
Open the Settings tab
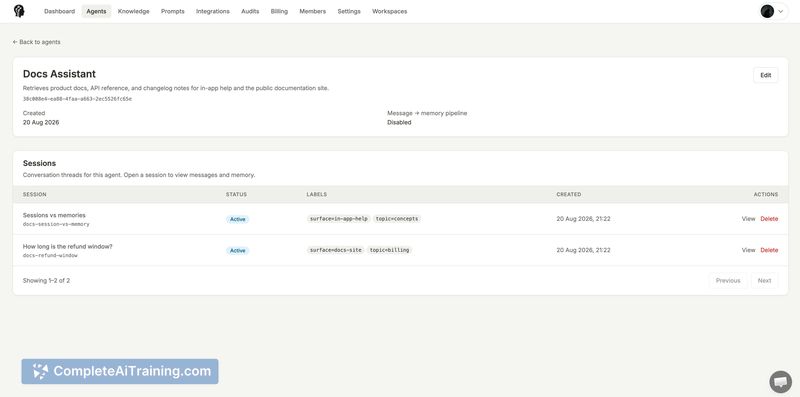click(349, 11)
